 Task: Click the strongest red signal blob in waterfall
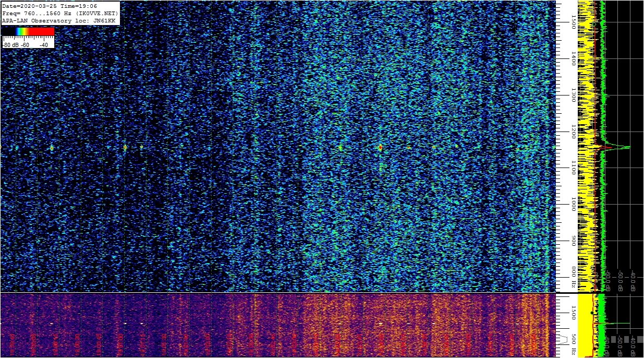pos(380,148)
